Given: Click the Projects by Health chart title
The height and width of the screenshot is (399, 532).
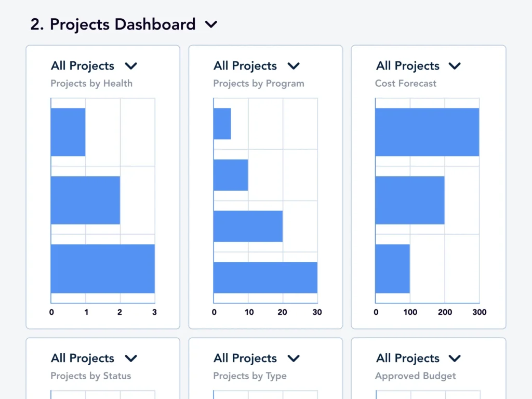Looking at the screenshot, I should point(91,83).
